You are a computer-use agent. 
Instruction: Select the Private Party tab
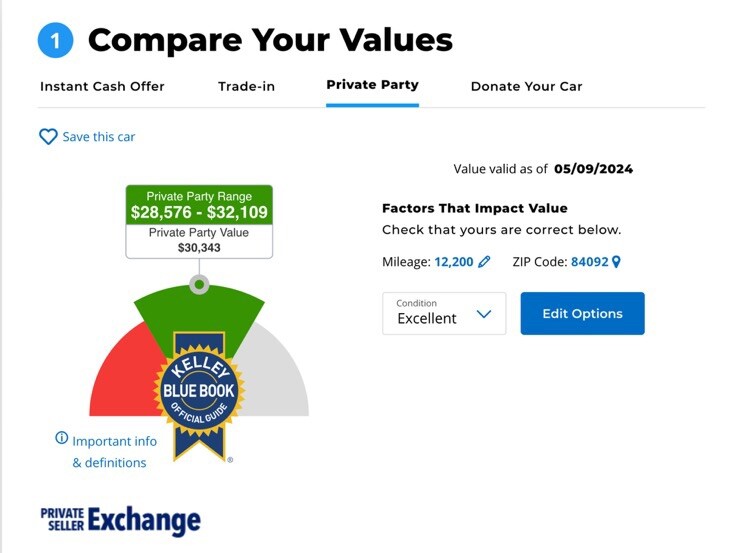click(372, 85)
